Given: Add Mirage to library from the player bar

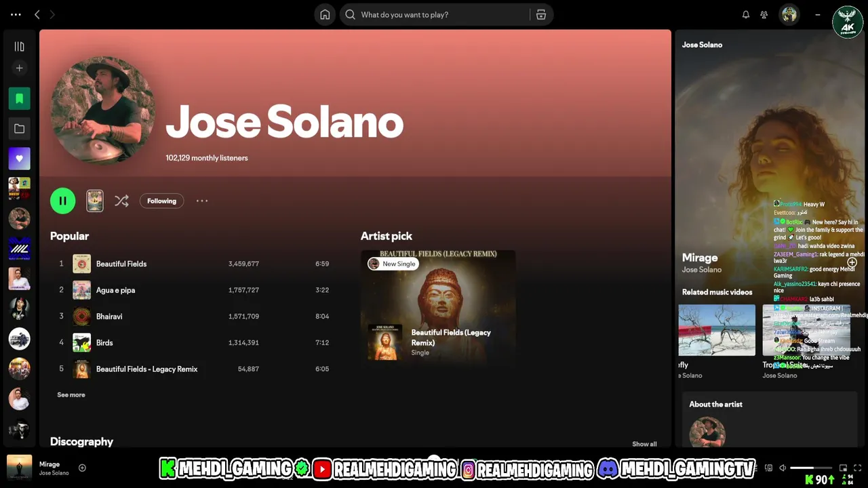Looking at the screenshot, I should coord(82,468).
